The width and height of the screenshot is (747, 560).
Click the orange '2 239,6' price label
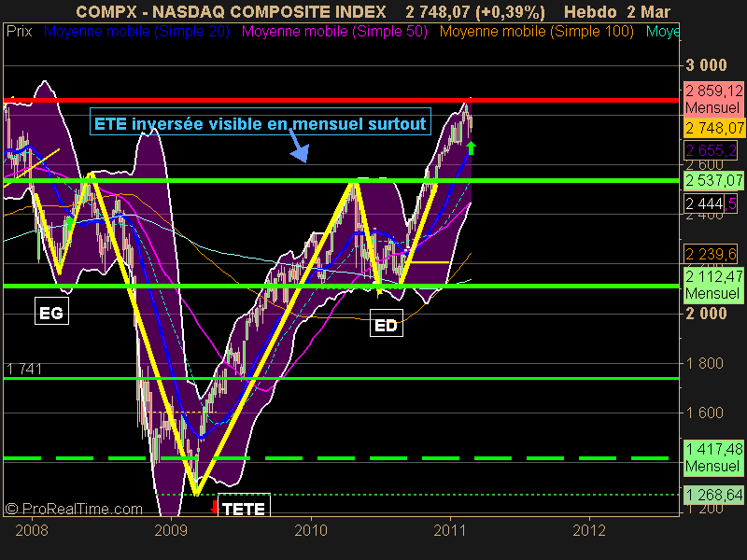click(x=711, y=254)
